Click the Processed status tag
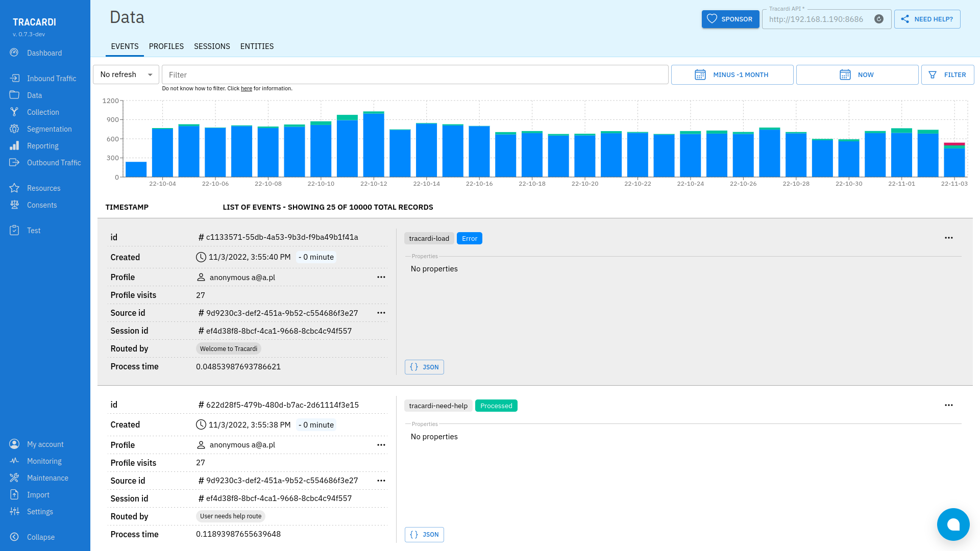Viewport: 980px width, 551px height. (x=496, y=406)
